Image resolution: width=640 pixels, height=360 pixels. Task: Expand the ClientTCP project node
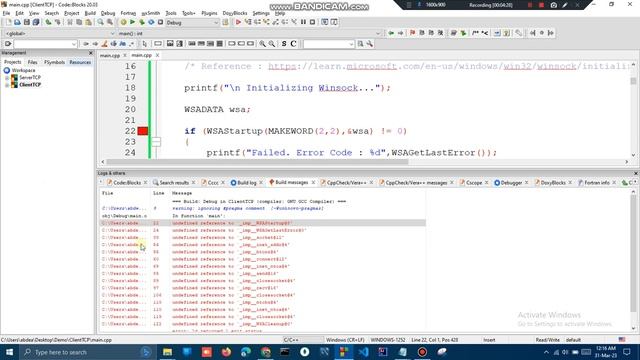(x=7, y=85)
